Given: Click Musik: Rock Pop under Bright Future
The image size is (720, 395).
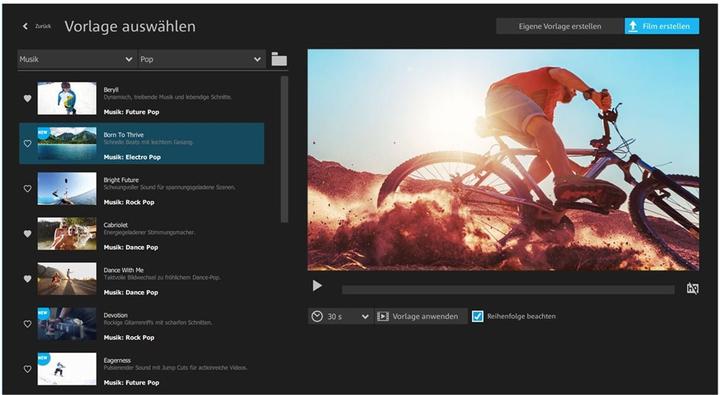Looking at the screenshot, I should tap(129, 202).
